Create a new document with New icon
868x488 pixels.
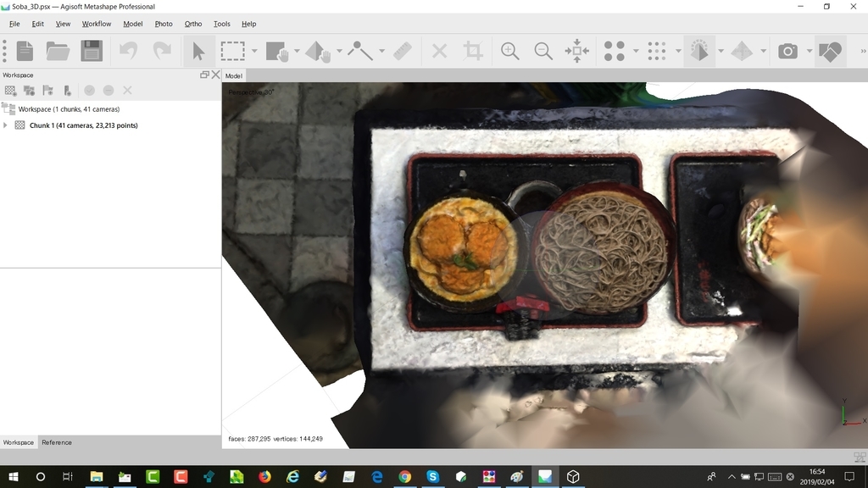coord(25,51)
